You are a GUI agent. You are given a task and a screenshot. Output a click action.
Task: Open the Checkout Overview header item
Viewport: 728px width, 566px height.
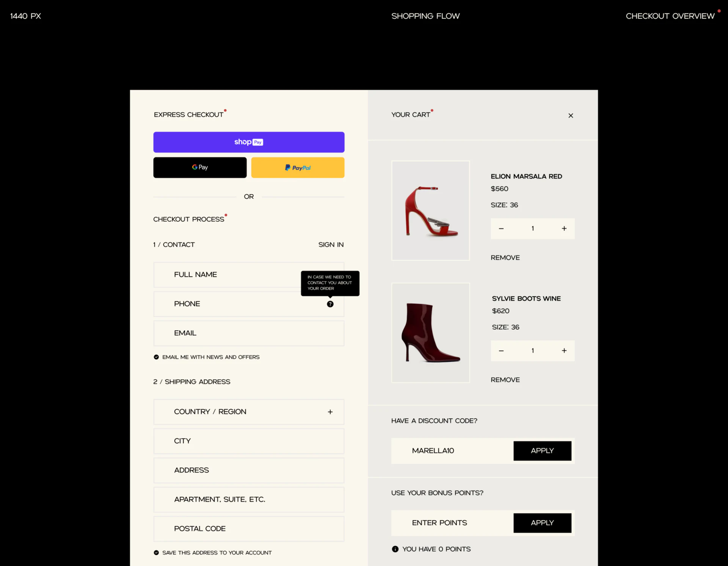click(670, 16)
